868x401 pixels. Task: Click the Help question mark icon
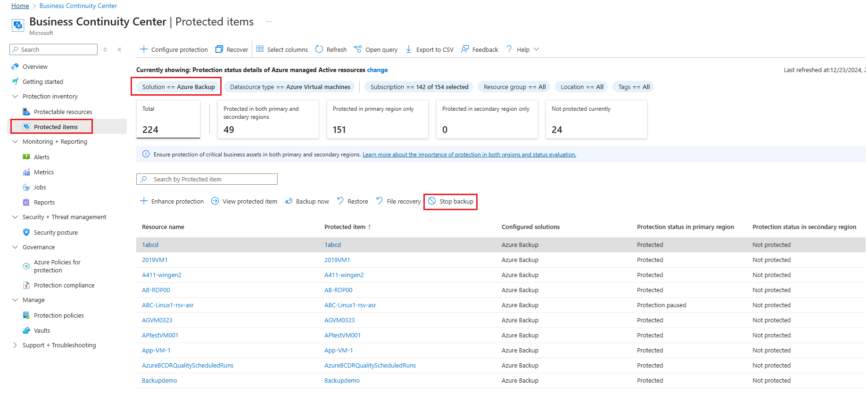pos(509,49)
